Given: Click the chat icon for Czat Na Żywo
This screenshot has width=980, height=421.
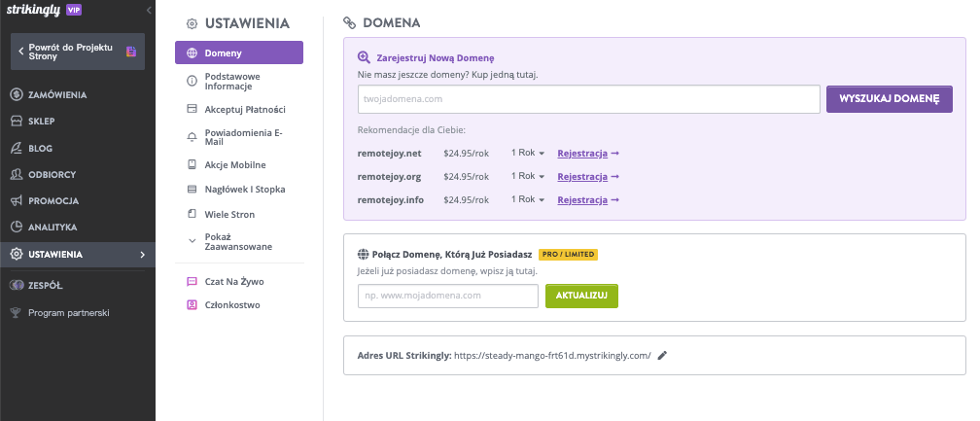Looking at the screenshot, I should (x=192, y=282).
